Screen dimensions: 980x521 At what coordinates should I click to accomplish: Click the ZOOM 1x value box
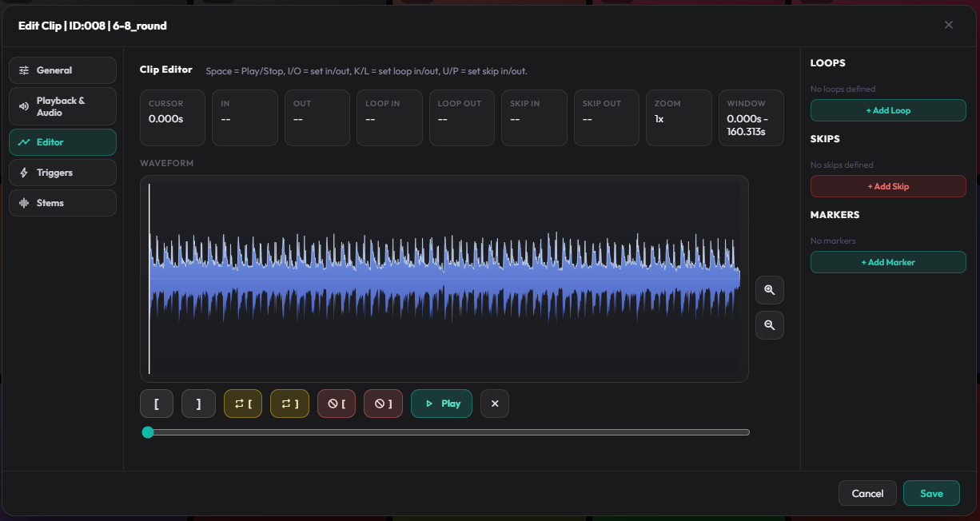679,118
